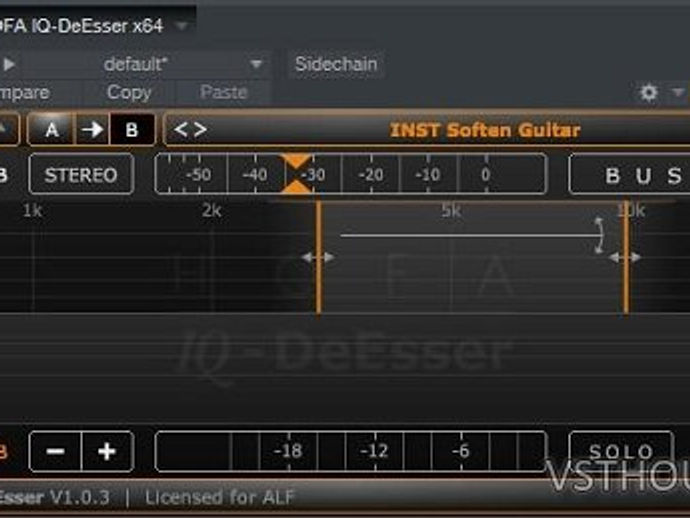
Task: Click the play arrow beside preset name
Action: [9, 65]
